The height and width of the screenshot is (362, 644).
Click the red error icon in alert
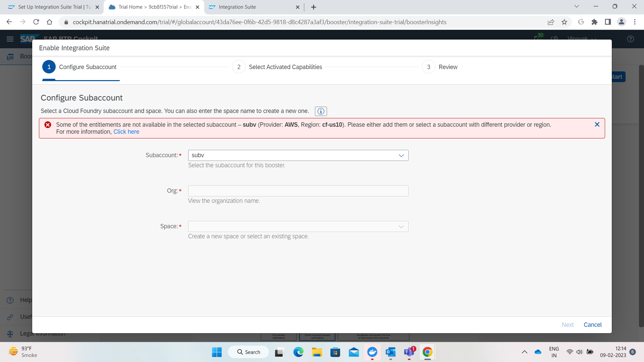pos(48,125)
